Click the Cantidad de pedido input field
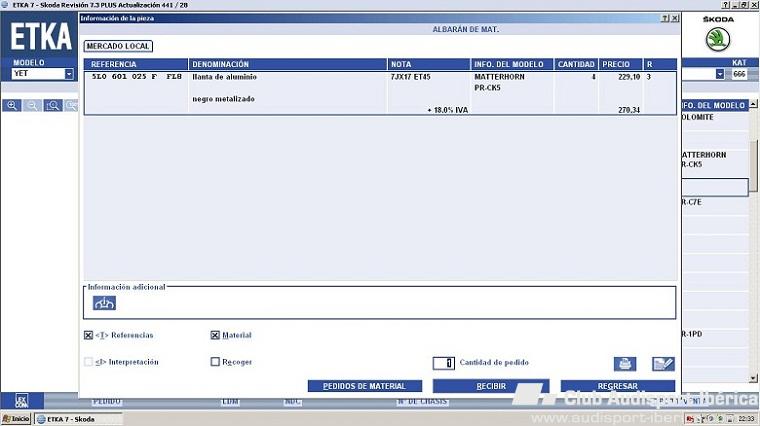Image resolution: width=760 pixels, height=426 pixels. tap(443, 363)
